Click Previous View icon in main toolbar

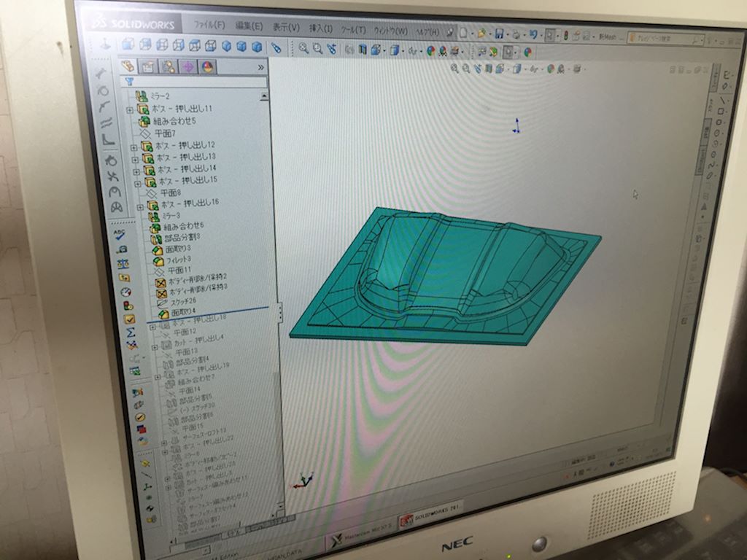click(x=332, y=49)
